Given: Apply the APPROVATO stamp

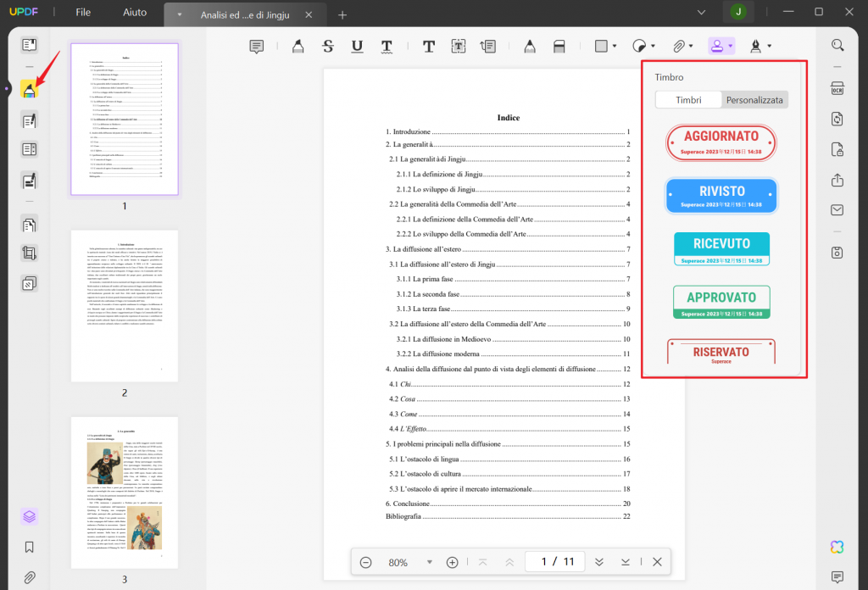Looking at the screenshot, I should tap(721, 302).
